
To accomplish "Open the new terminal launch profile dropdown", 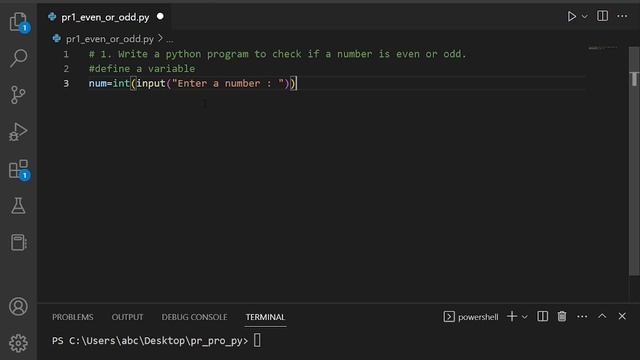I will click(524, 317).
